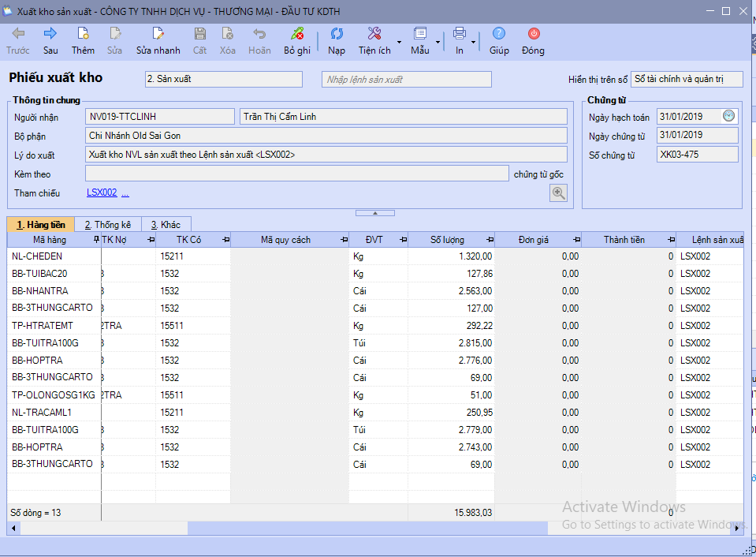Screen dimensions: 756x557
Task: Open Giúp help
Action: 499,41
